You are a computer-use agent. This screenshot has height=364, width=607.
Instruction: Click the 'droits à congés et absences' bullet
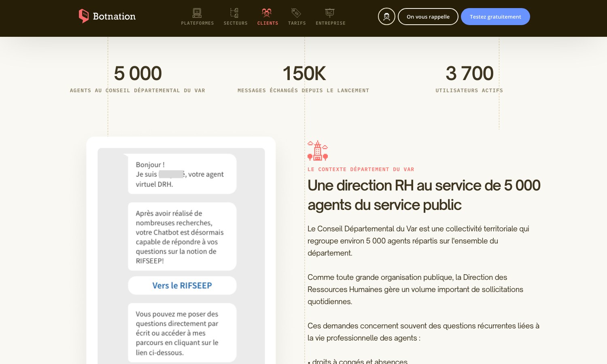(358, 361)
